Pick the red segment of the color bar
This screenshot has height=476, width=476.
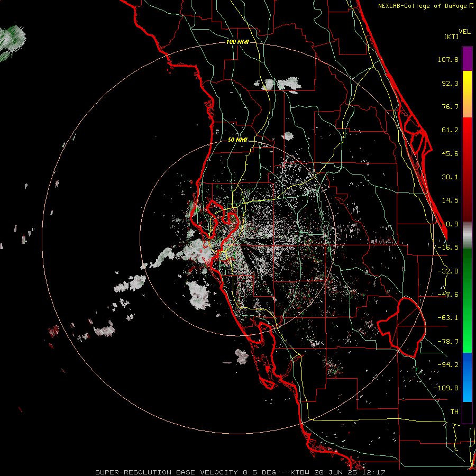(467, 169)
